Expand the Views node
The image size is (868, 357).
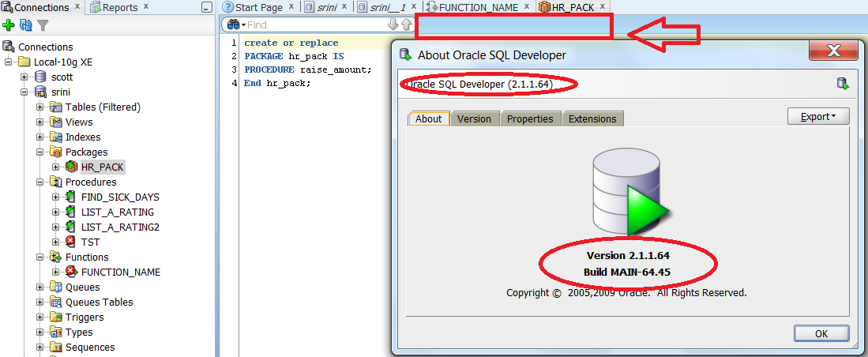[x=39, y=122]
